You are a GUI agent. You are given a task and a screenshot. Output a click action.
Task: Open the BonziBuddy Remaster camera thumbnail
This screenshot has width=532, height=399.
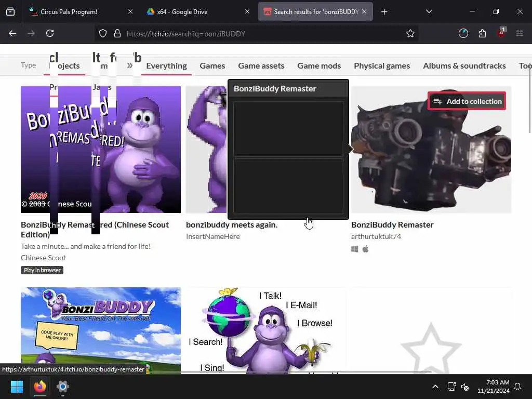tap(431, 150)
